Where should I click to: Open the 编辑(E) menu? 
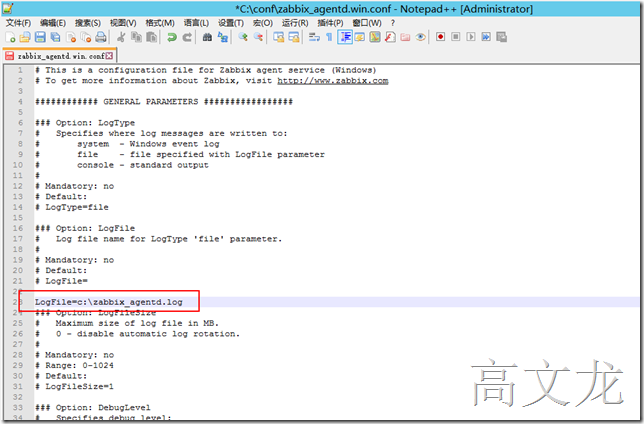coord(53,23)
